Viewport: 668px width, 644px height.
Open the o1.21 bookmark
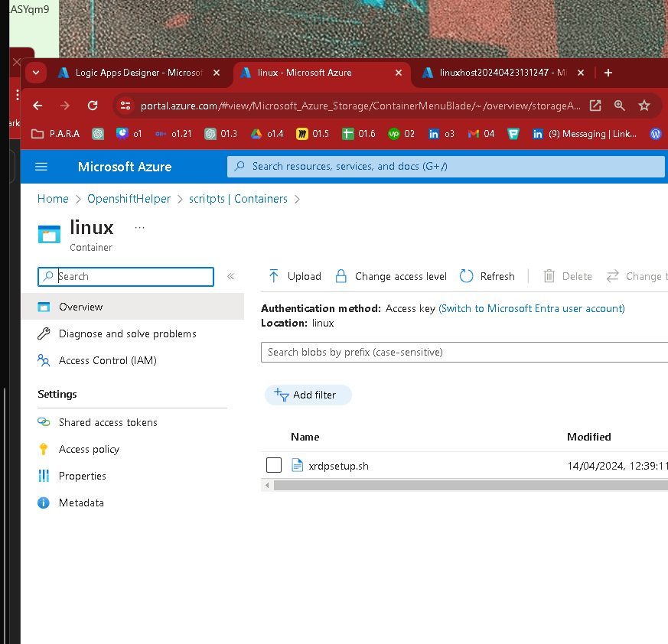(x=174, y=134)
